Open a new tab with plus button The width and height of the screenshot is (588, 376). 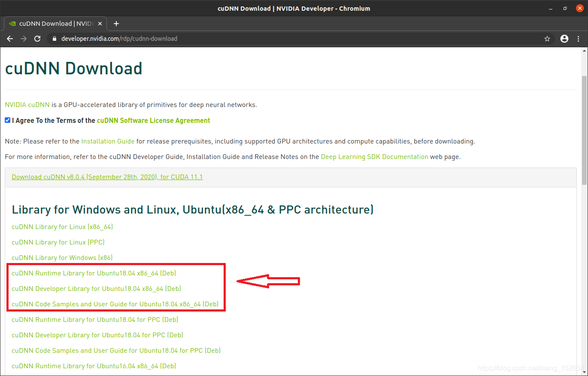(x=116, y=24)
